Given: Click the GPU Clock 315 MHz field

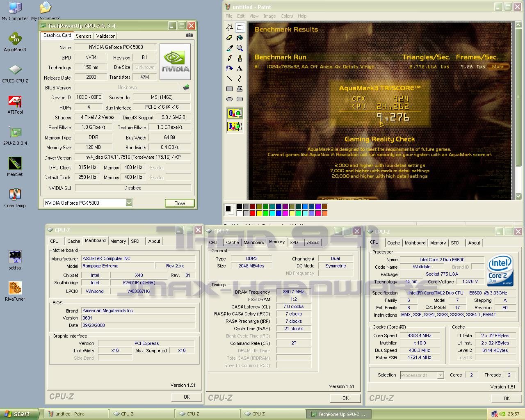Looking at the screenshot, I should (87, 167).
